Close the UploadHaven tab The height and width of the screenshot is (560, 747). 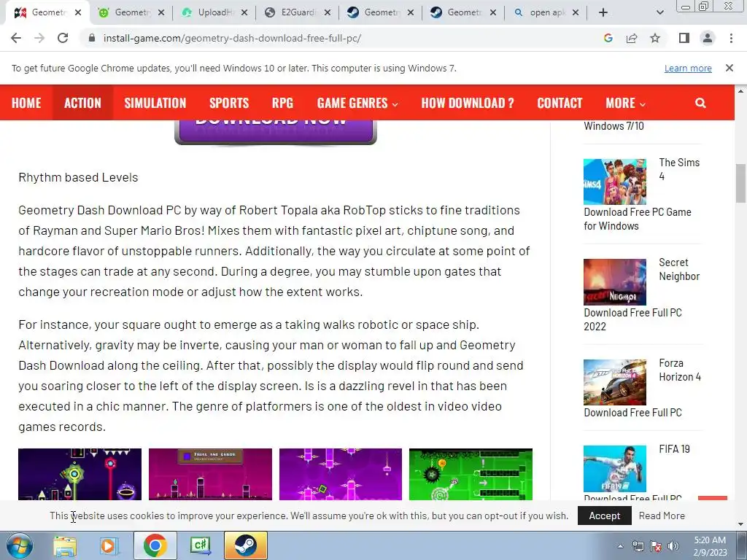(x=244, y=12)
